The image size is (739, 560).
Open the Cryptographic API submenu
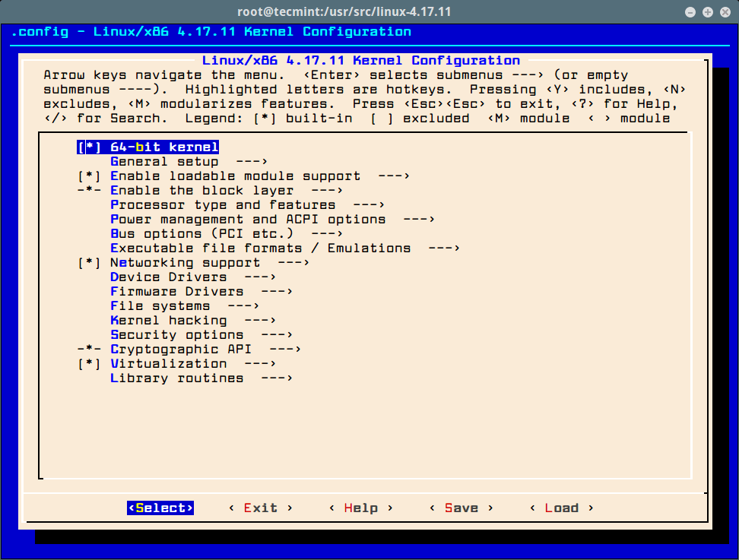click(x=181, y=350)
